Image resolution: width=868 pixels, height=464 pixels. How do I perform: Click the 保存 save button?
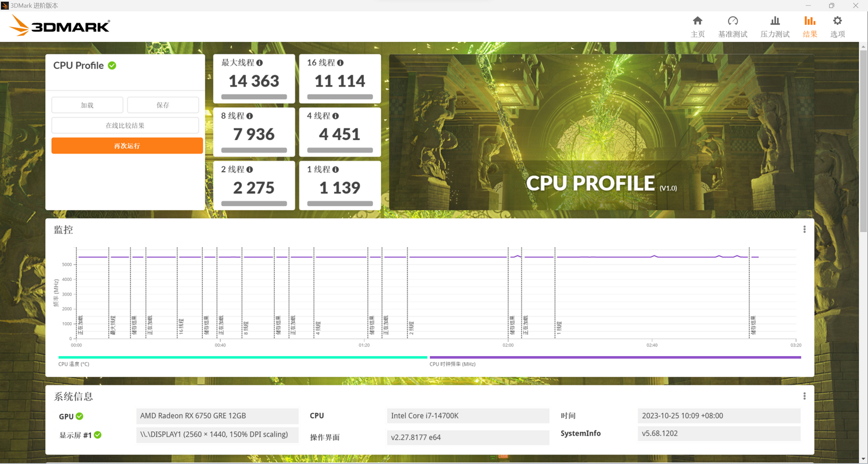point(163,105)
